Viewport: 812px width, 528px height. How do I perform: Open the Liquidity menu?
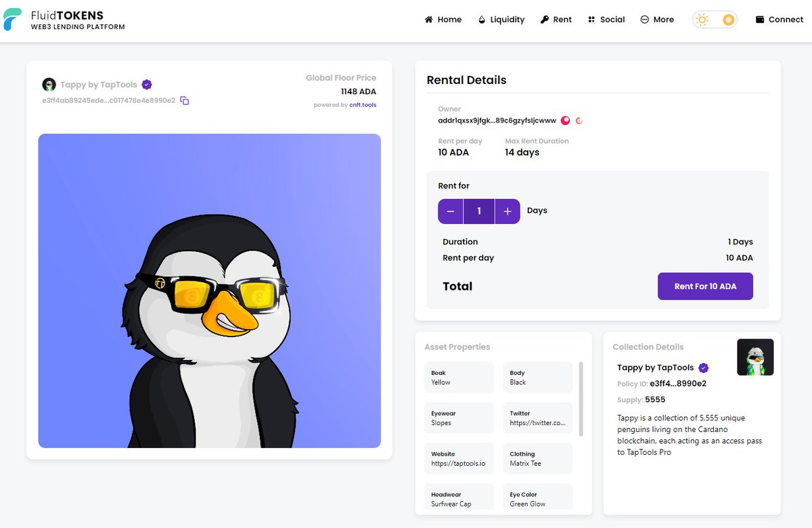[501, 20]
